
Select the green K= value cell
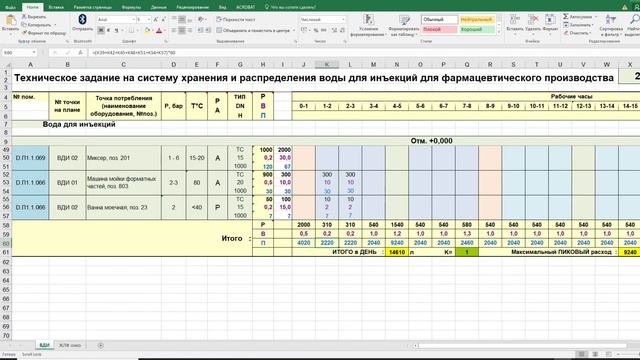click(x=467, y=252)
